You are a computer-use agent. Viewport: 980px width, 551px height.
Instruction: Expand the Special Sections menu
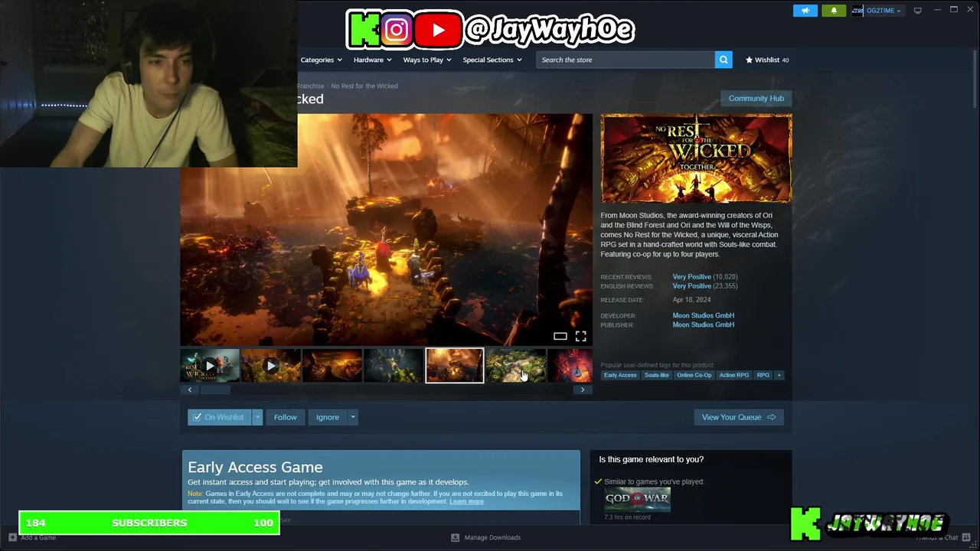[x=492, y=60]
